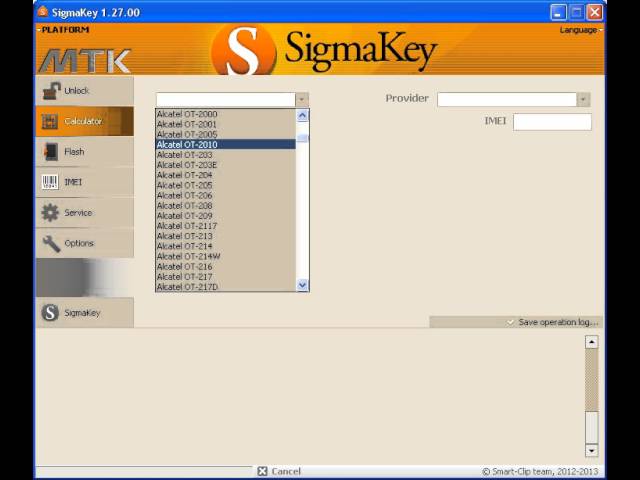
Task: Click the Cancel button text
Action: coord(286,471)
